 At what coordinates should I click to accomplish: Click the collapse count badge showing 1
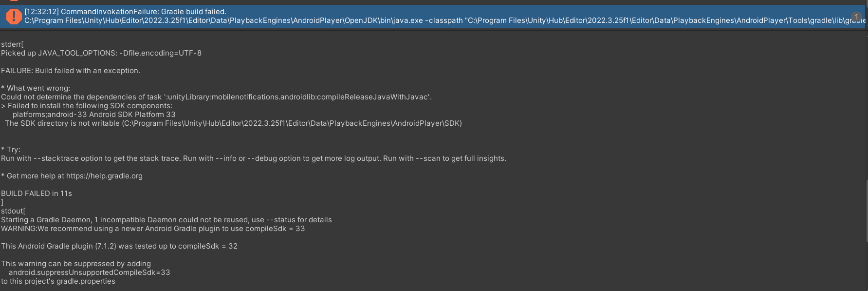coord(856,16)
